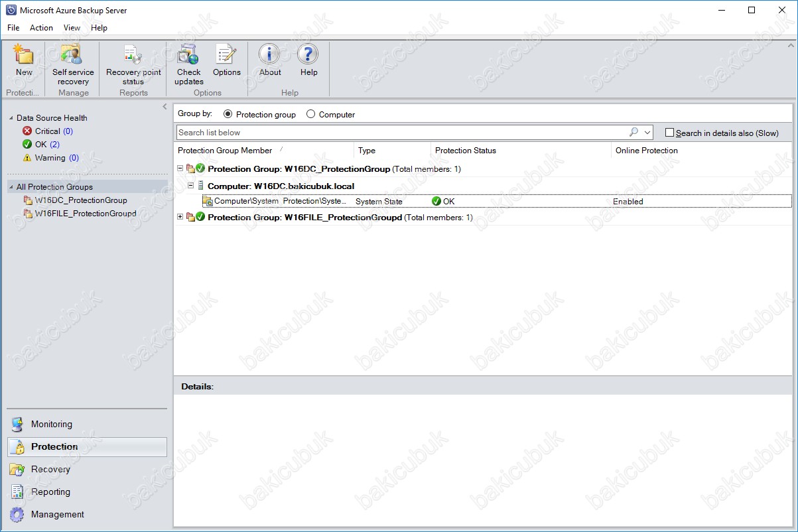The width and height of the screenshot is (798, 532).
Task: Click the OK (2) count link
Action: [x=54, y=145]
